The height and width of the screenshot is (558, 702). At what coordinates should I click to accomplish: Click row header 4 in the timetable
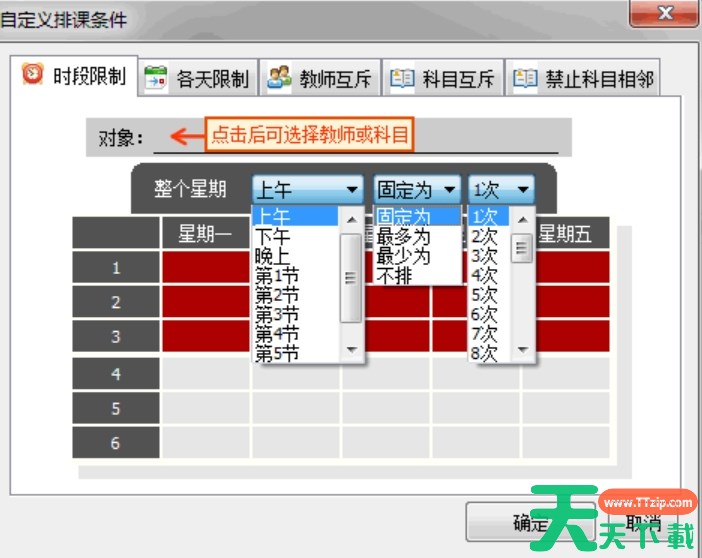coord(116,373)
